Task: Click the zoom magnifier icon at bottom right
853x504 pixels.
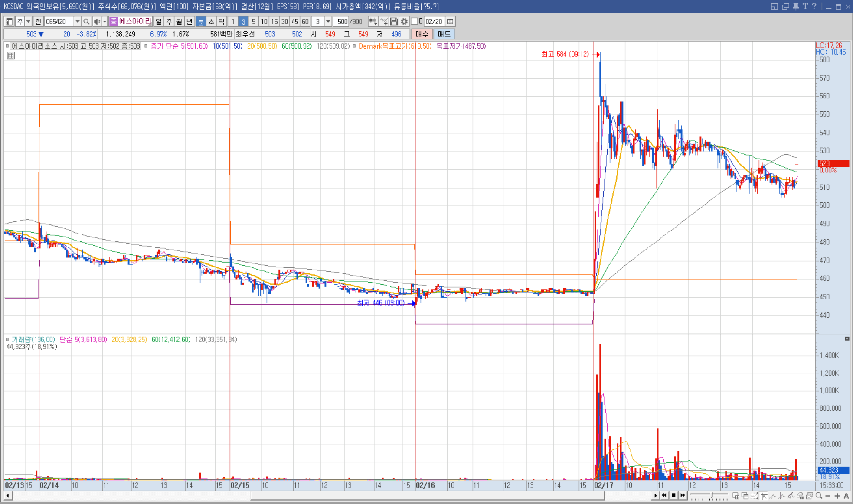Action: click(819, 496)
